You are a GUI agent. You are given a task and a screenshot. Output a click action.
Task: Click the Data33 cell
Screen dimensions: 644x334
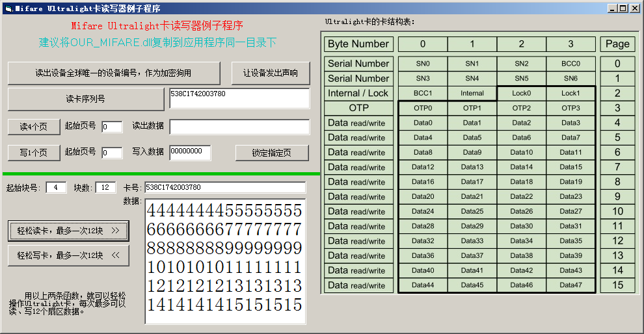coord(472,241)
